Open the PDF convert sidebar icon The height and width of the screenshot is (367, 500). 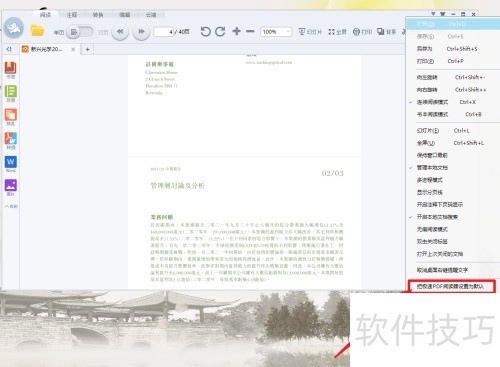[x=11, y=140]
